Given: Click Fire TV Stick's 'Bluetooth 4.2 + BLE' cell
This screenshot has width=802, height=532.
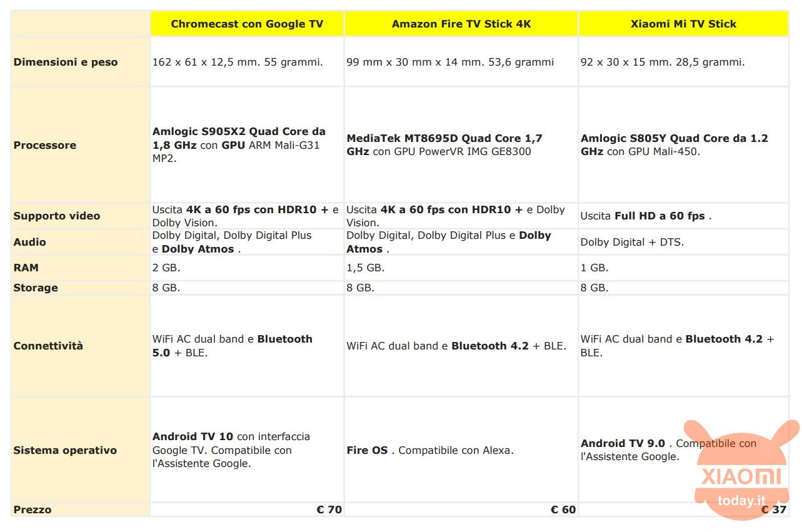Looking at the screenshot, I should coord(461,346).
